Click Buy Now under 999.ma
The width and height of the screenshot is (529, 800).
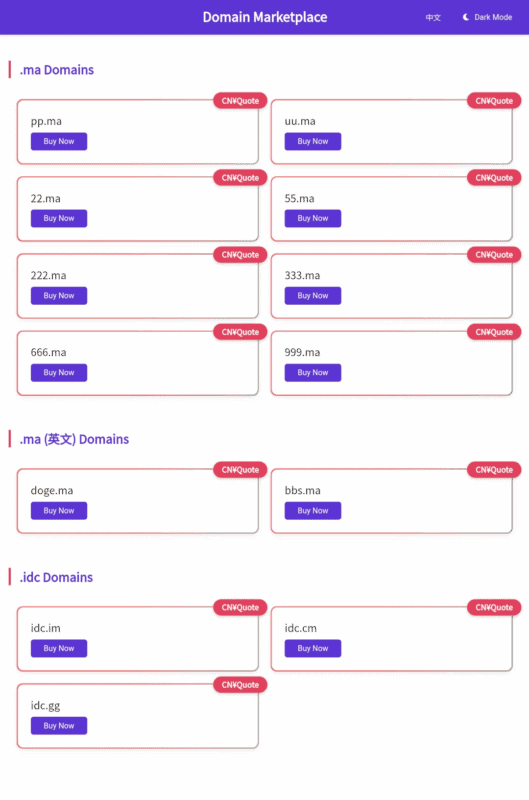click(x=313, y=373)
